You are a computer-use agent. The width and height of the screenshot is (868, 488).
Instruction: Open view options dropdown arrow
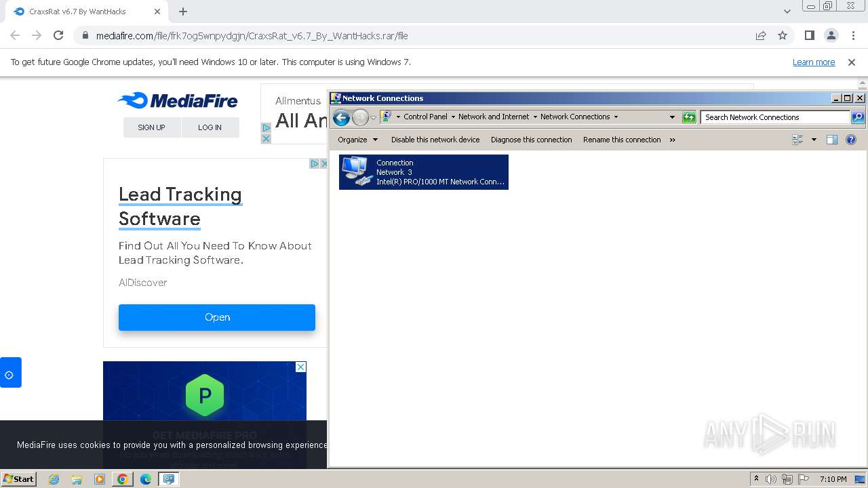click(x=814, y=140)
